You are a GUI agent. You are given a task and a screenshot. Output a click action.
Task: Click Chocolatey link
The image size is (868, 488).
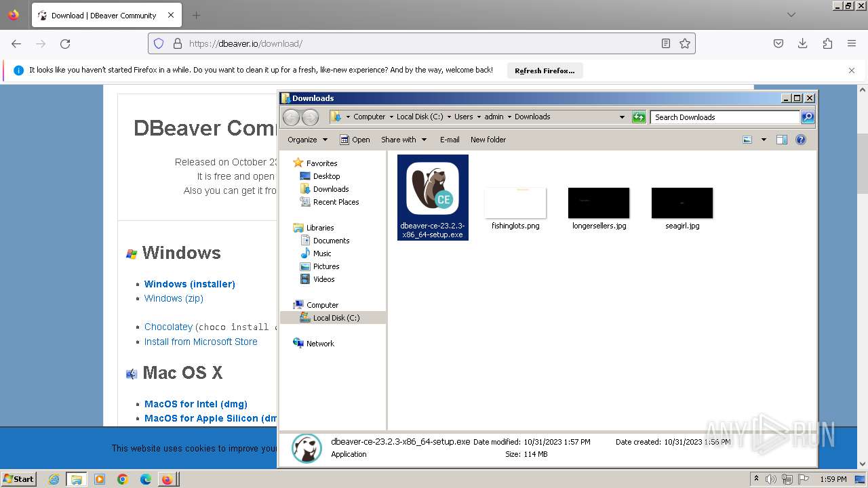[x=168, y=327]
